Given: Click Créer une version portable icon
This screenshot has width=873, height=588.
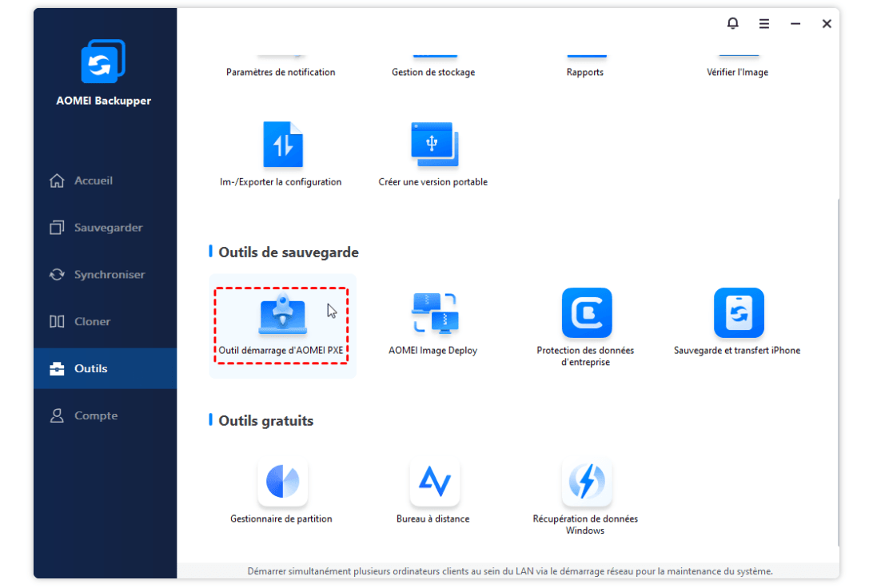Looking at the screenshot, I should (434, 144).
